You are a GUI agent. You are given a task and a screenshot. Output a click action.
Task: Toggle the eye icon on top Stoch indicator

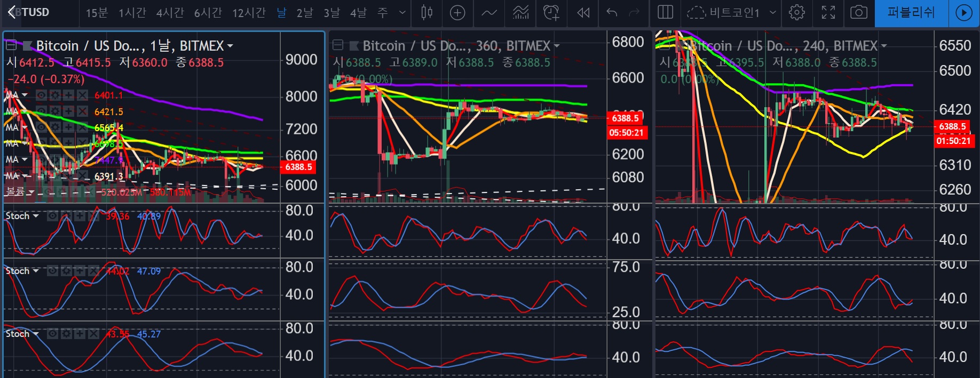52,216
